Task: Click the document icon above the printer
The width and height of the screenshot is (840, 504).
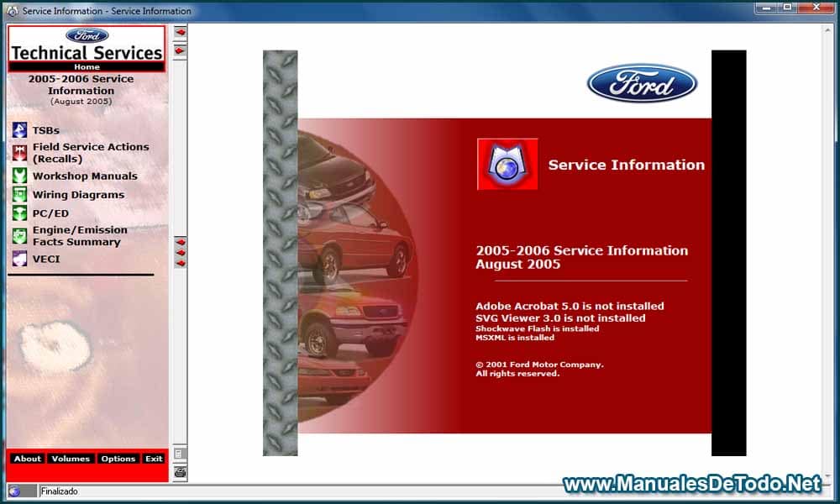Action: coord(180,454)
